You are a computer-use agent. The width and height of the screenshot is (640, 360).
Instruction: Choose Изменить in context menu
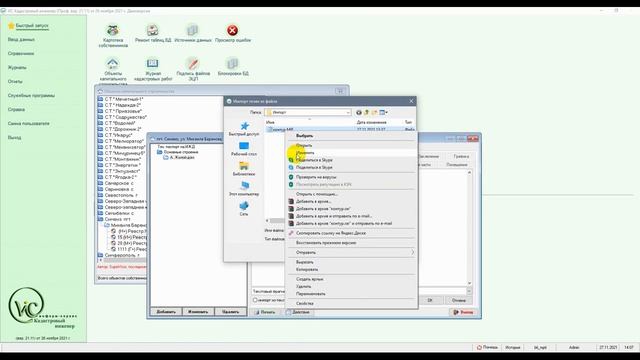click(305, 153)
